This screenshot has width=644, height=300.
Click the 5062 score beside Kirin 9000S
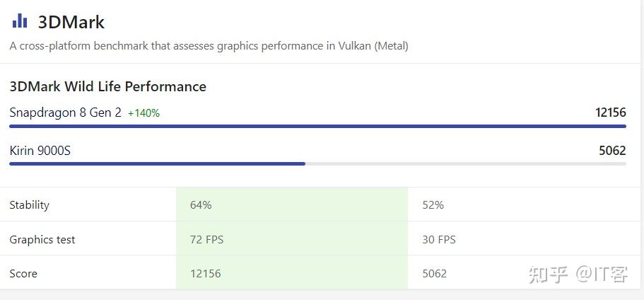(x=611, y=151)
